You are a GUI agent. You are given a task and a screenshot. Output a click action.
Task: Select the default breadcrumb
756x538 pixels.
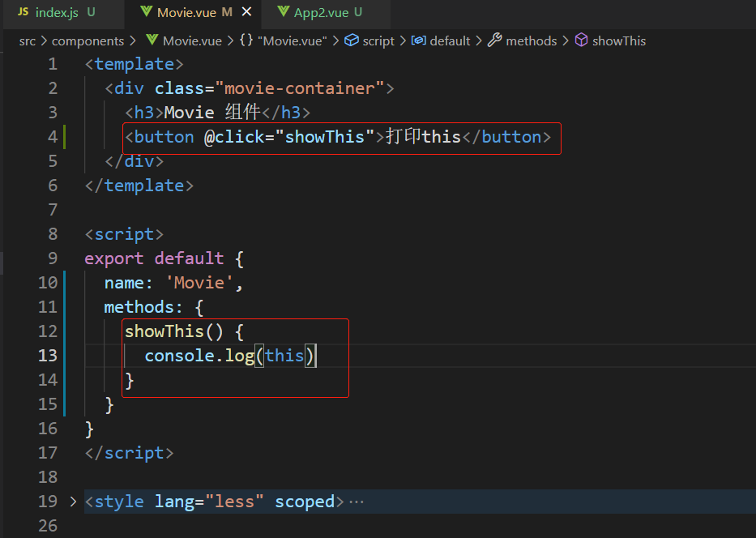pos(450,41)
